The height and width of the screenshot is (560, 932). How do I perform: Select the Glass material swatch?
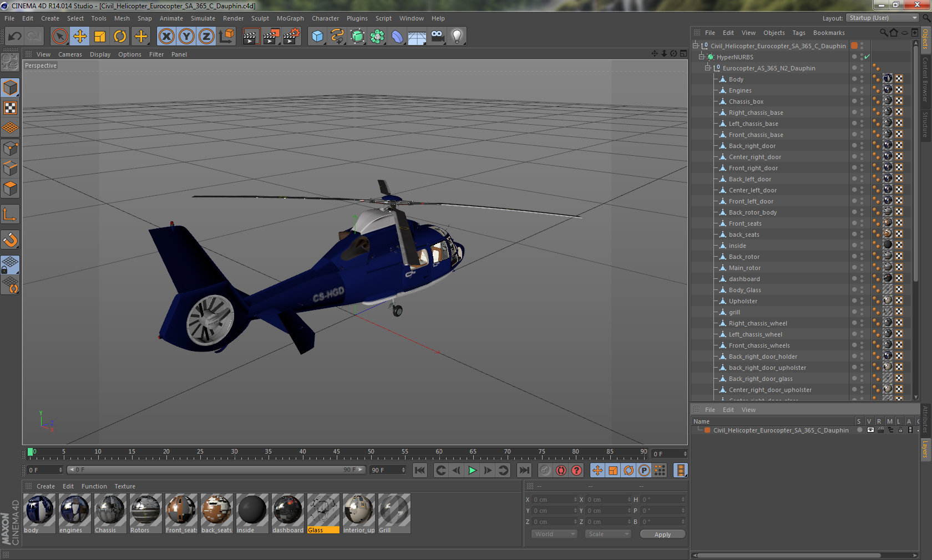(x=323, y=513)
